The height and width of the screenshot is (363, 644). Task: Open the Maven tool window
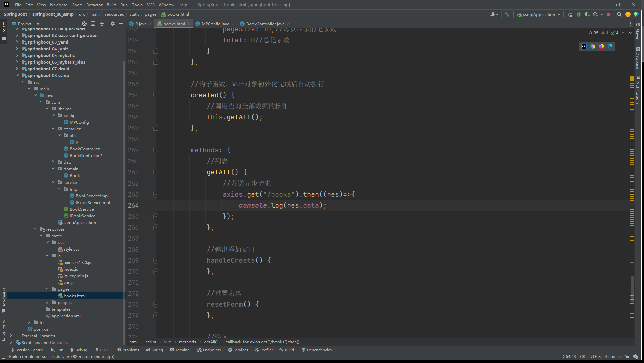tap(638, 31)
